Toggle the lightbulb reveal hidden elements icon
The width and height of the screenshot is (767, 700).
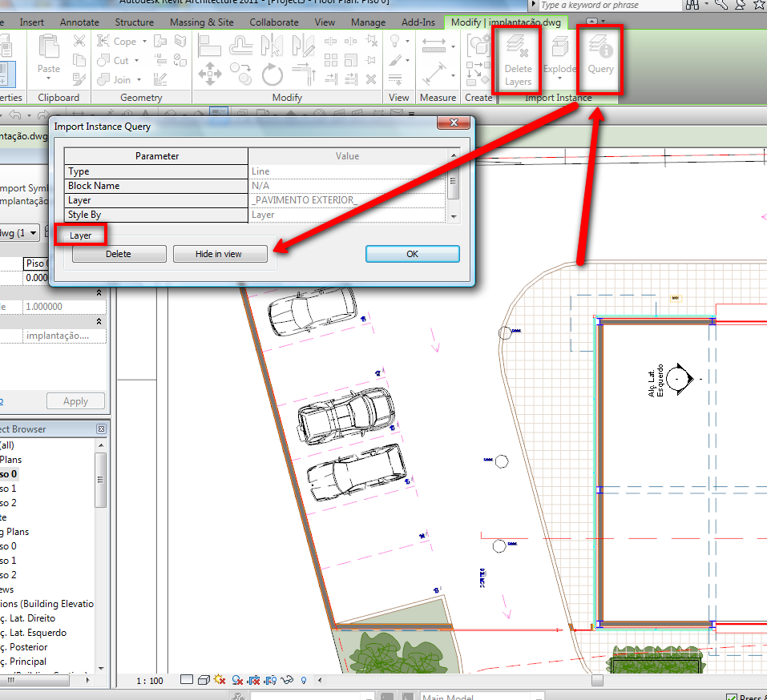pos(304,681)
